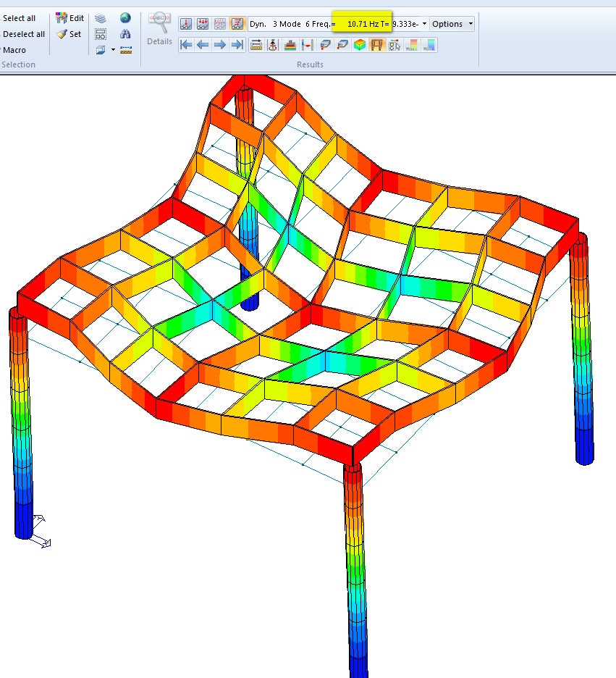Jump to last result with end arrow
Image resolution: width=616 pixels, height=678 pixels.
237,44
